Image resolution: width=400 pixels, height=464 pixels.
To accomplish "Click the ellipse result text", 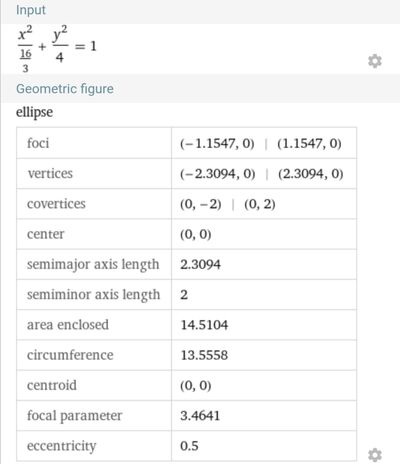I will (34, 112).
